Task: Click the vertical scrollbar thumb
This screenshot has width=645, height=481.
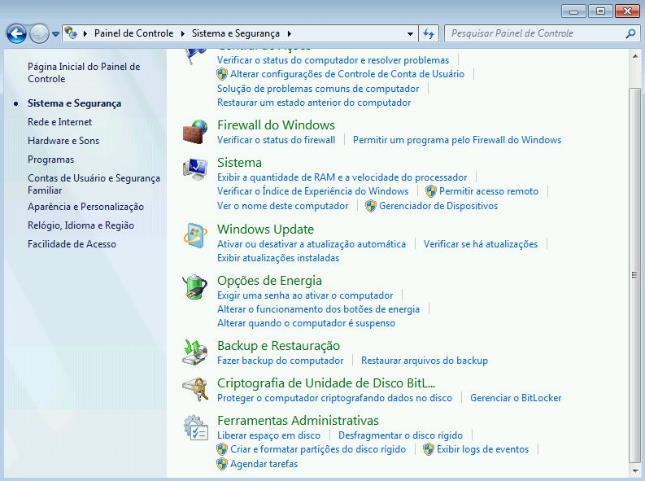Action: coord(635,275)
